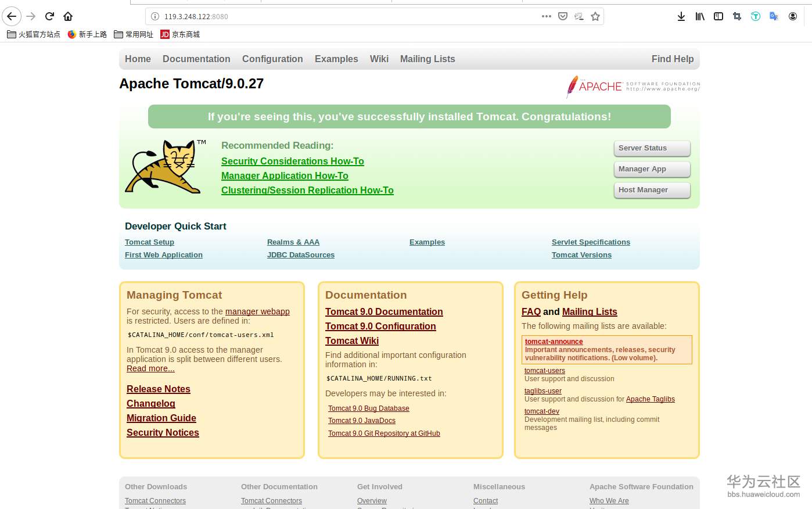This screenshot has height=509, width=812.
Task: Open First Web Application link
Action: (x=164, y=255)
